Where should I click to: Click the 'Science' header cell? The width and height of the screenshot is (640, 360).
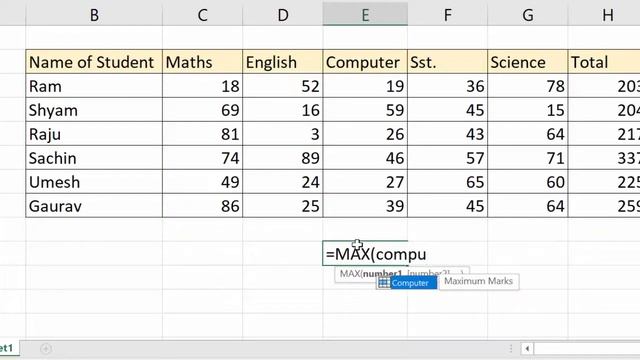(528, 62)
